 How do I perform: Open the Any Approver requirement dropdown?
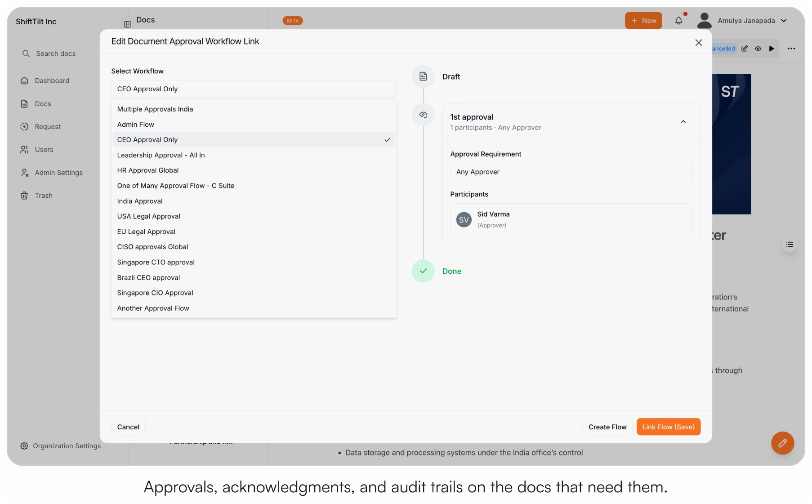[x=571, y=172]
